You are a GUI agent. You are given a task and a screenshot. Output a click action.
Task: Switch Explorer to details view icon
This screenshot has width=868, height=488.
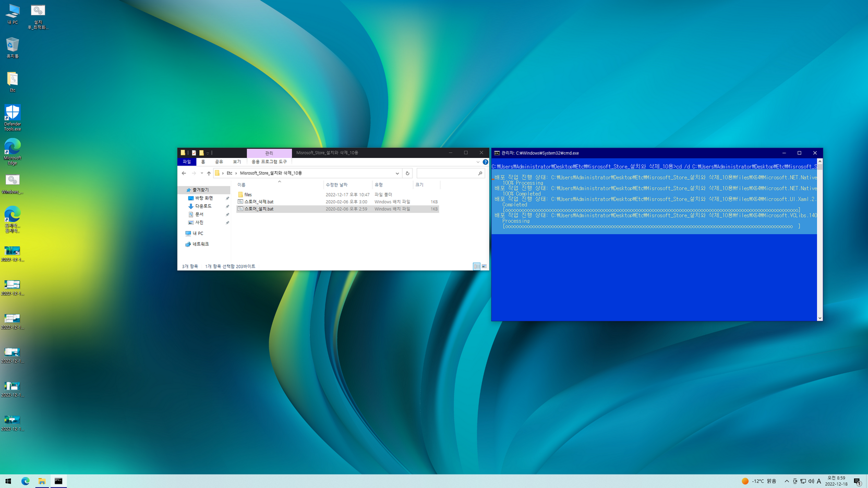[477, 266]
